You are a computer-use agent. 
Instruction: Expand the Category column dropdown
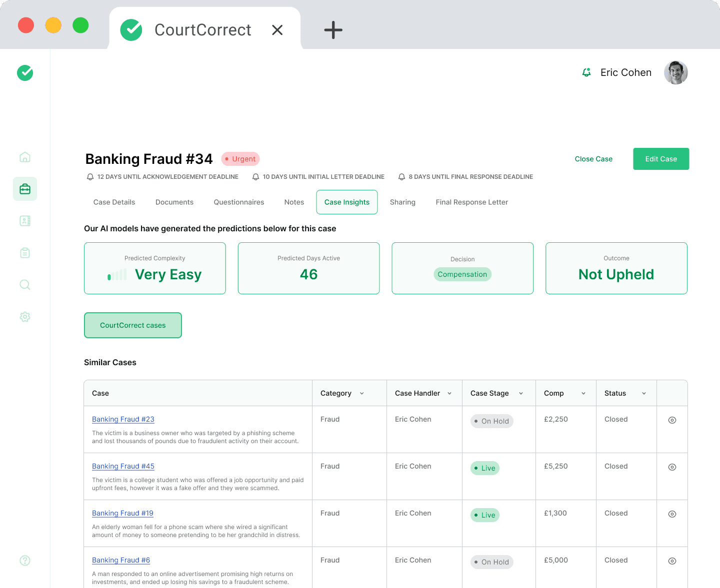(x=362, y=394)
